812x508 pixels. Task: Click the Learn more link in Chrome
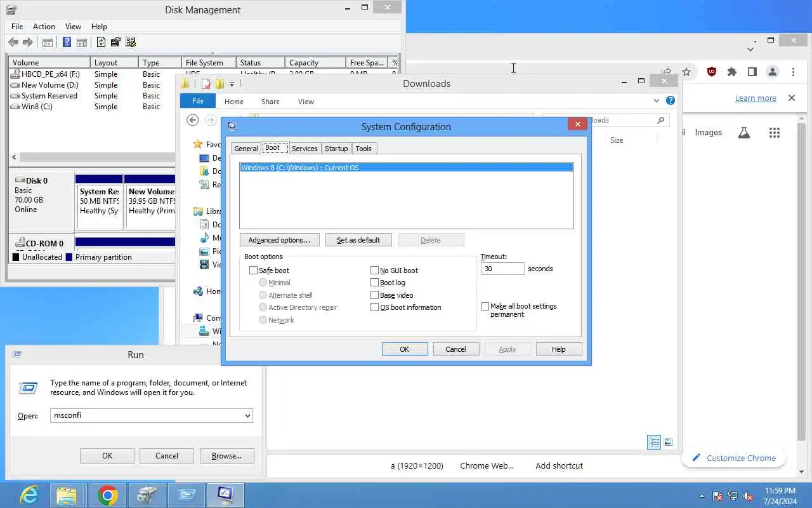tap(756, 98)
